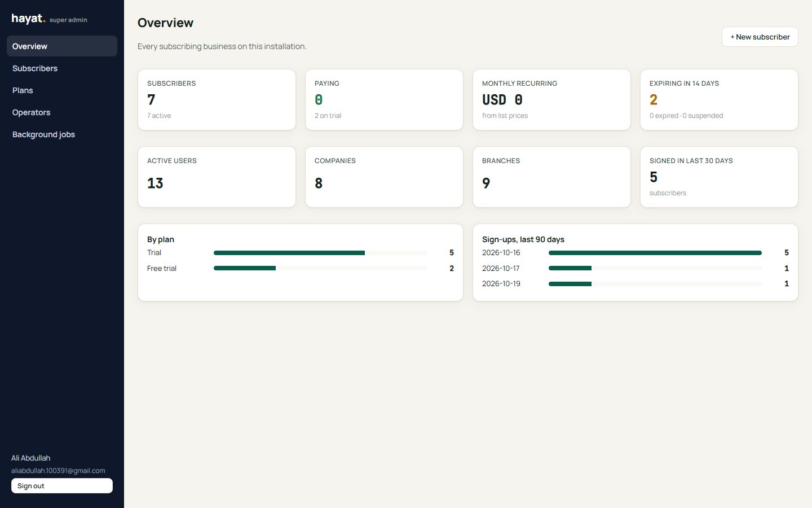Open the Plans section
The image size is (812, 508).
[62, 90]
